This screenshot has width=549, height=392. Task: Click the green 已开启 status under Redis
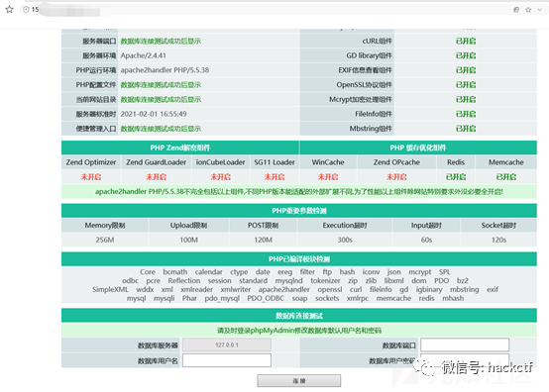[456, 177]
